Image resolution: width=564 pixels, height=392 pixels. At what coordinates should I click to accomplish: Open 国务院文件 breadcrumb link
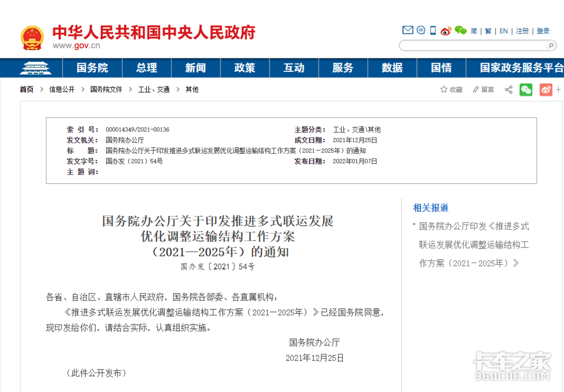click(106, 89)
